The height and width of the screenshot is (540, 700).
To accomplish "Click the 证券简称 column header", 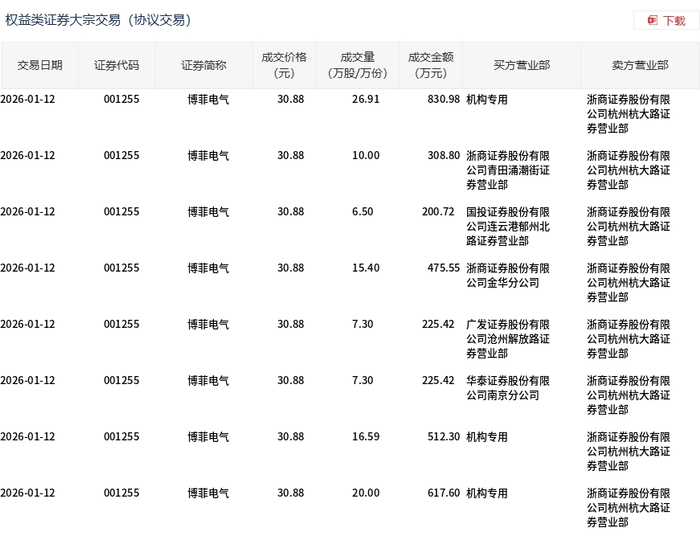I will coord(204,66).
